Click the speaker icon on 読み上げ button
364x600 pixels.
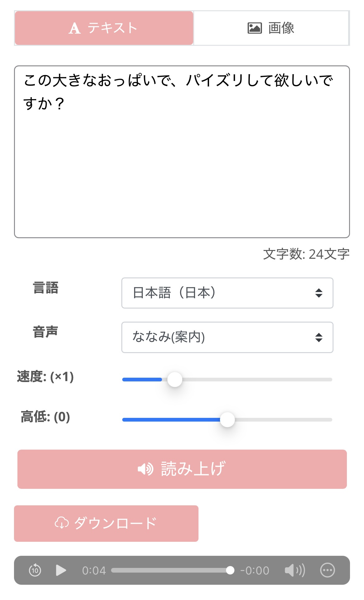click(145, 469)
